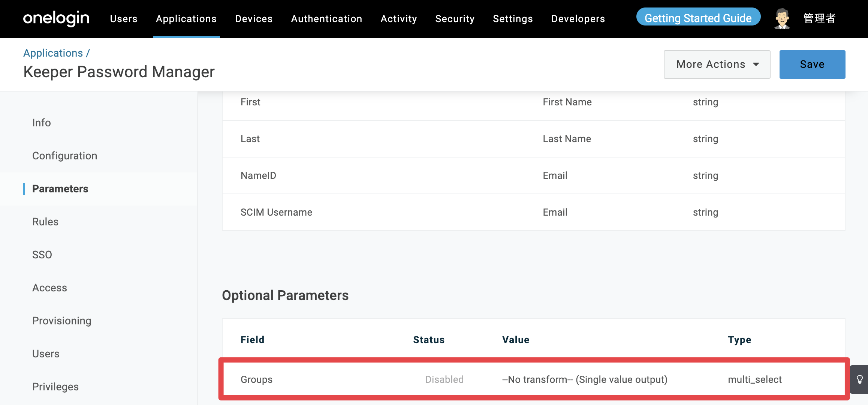Image resolution: width=868 pixels, height=405 pixels.
Task: Click the lightbulb help icon
Action: (860, 379)
